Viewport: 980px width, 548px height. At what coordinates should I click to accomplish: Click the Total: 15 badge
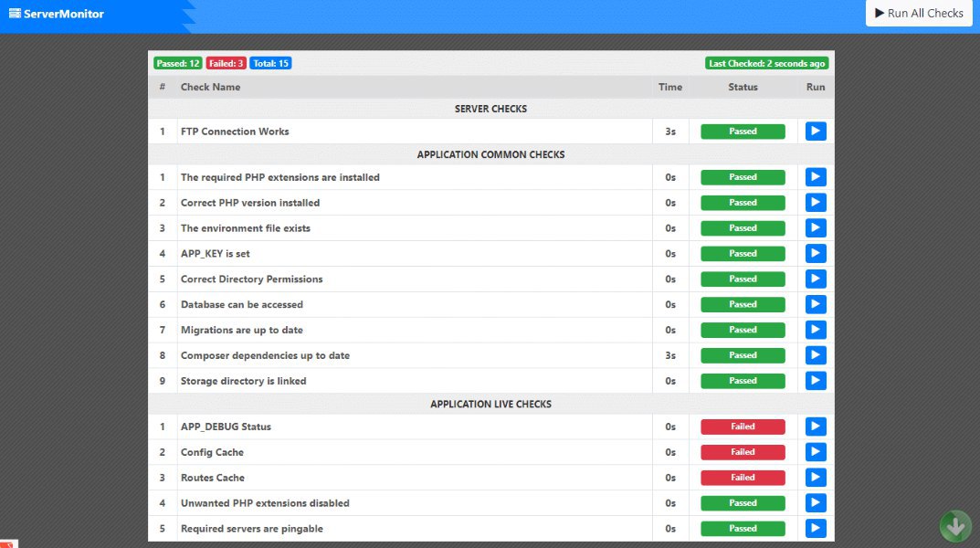(270, 63)
